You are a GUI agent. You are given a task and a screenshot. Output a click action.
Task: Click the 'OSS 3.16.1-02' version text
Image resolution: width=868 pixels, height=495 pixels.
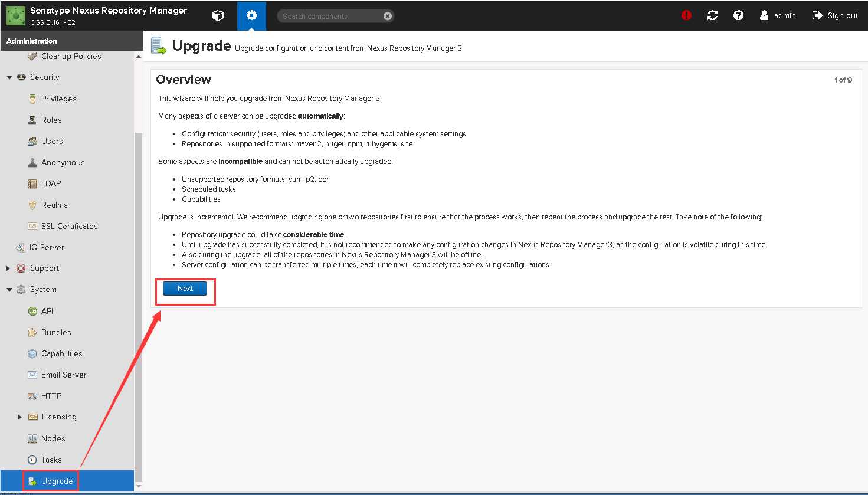tap(53, 22)
